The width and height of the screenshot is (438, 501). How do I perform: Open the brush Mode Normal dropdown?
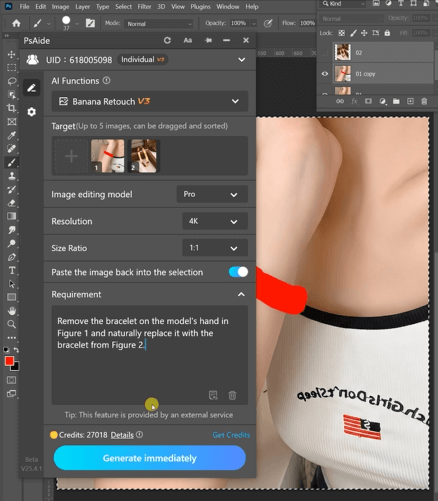[159, 24]
